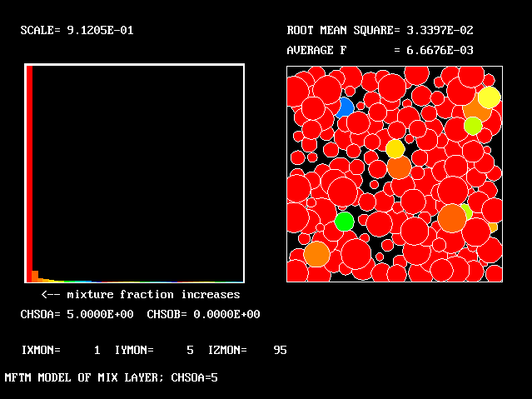Click the short orange histogram bar

tap(35, 276)
